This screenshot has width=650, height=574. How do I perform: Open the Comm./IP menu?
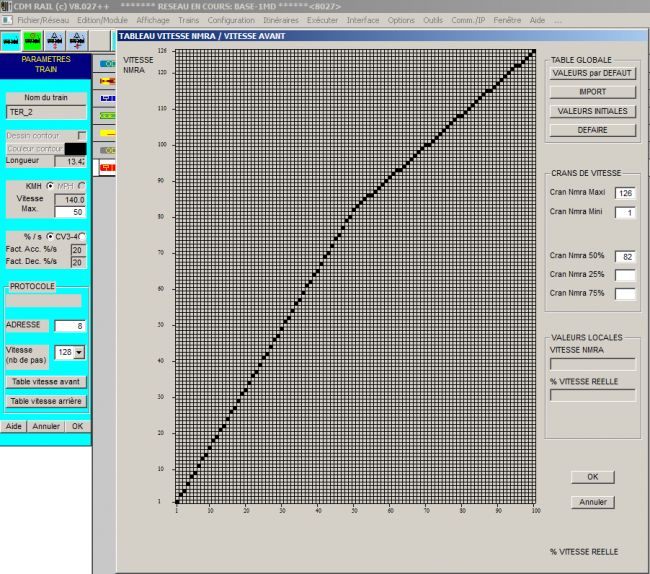tap(468, 20)
